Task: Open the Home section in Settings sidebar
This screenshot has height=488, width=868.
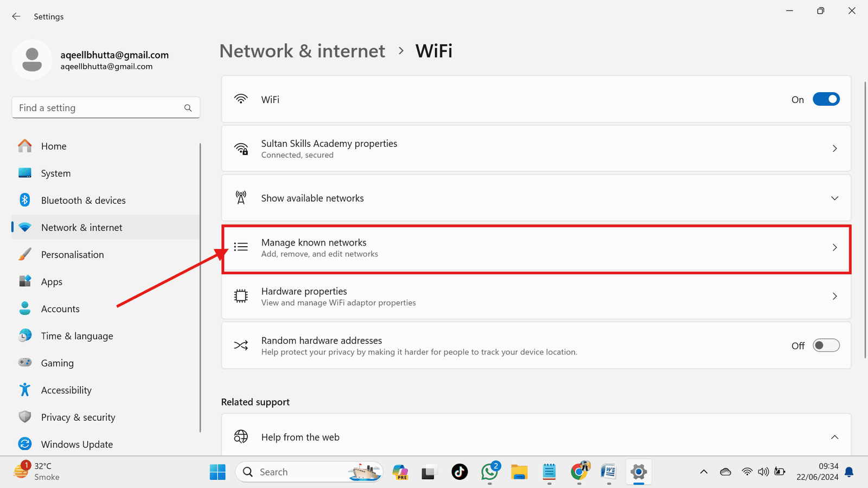Action: [54, 146]
